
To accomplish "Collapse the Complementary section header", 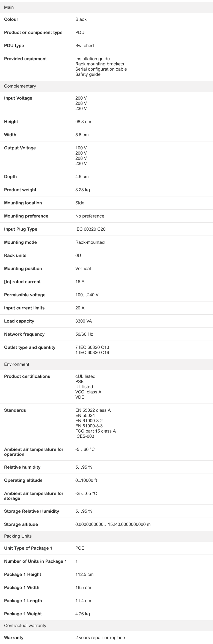I will pyautogui.click(x=20, y=86).
